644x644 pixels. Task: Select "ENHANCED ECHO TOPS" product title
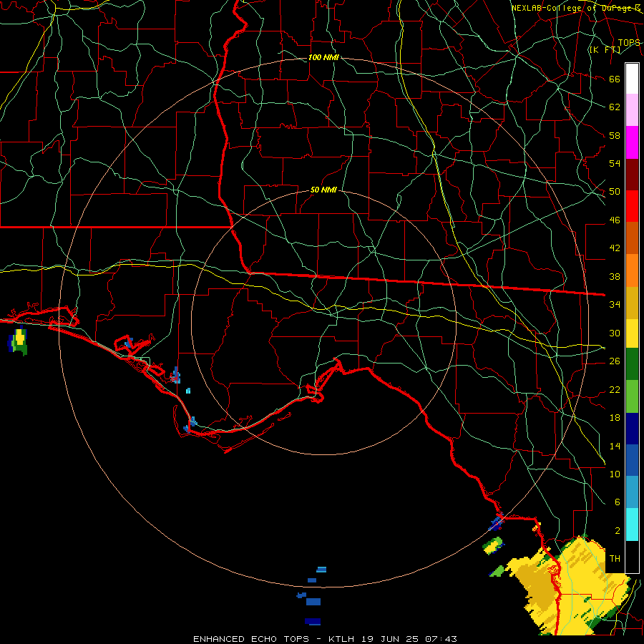pos(251,639)
